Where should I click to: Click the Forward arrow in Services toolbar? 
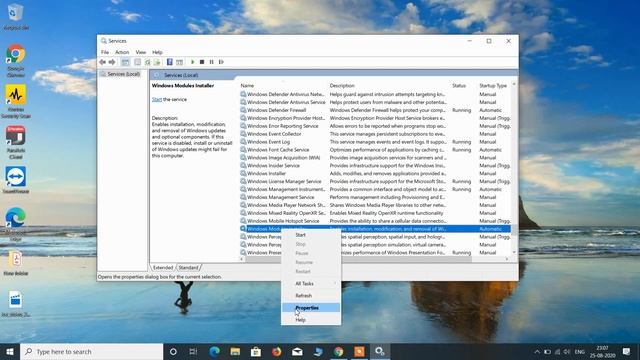pyautogui.click(x=112, y=62)
